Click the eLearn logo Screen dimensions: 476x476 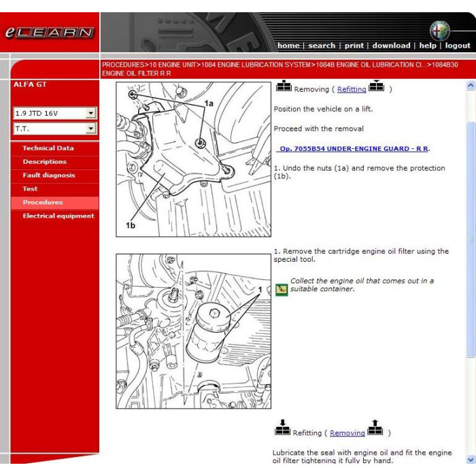(x=50, y=33)
